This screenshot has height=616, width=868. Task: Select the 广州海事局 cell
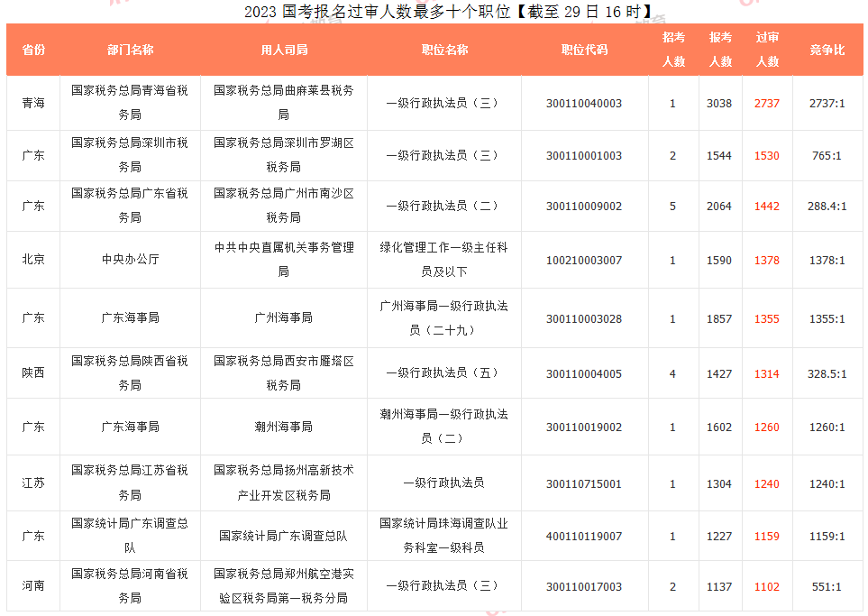(283, 318)
